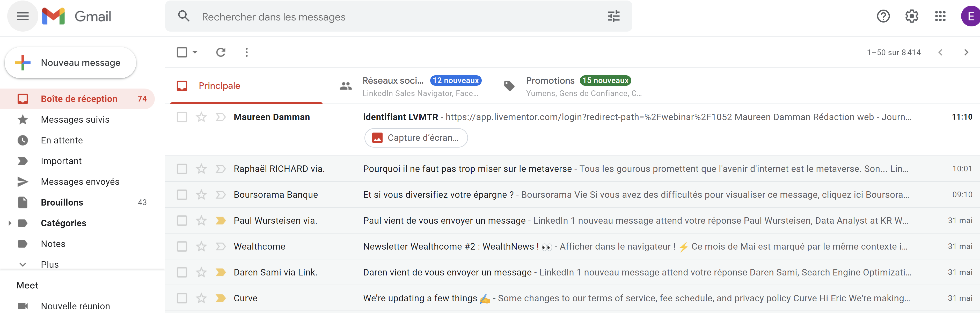Star the Maureen Damman email
The image size is (980, 313).
201,117
